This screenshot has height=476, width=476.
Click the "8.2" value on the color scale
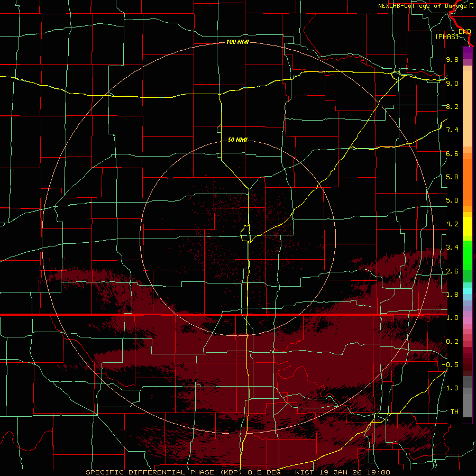452,106
